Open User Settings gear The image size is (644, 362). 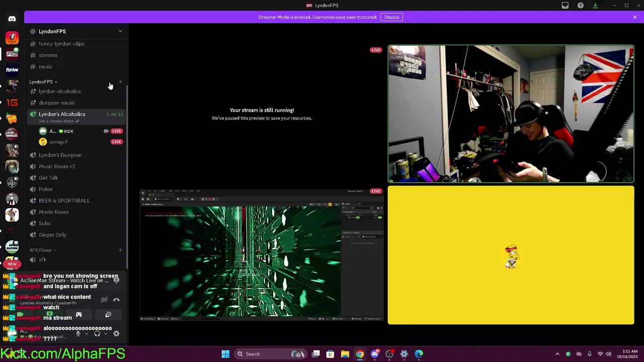click(x=116, y=333)
